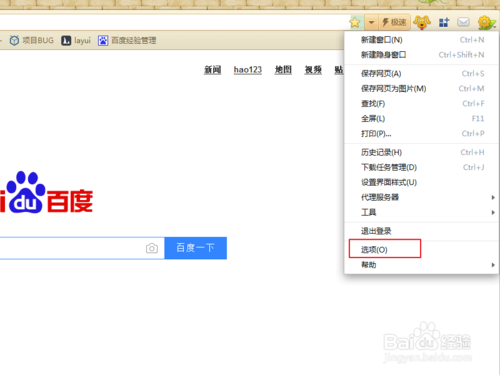This screenshot has width=500, height=375.
Task: Choose 保存网页(A) menu item
Action: [421, 74]
